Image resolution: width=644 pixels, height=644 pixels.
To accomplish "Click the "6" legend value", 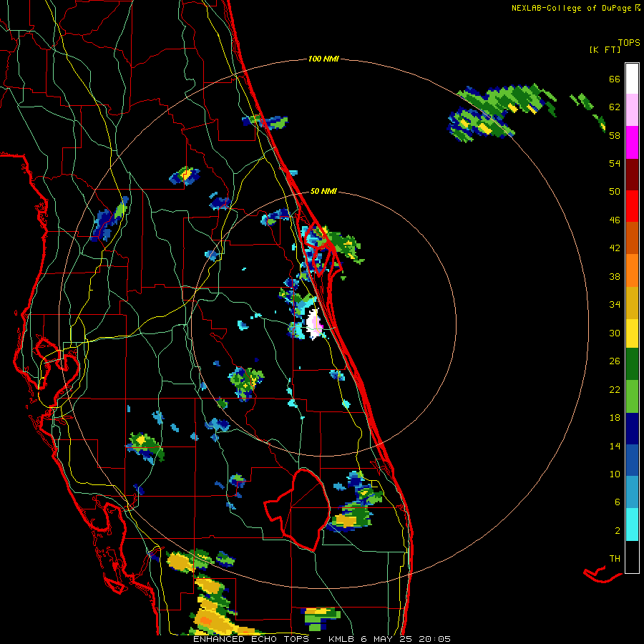I will (x=618, y=502).
